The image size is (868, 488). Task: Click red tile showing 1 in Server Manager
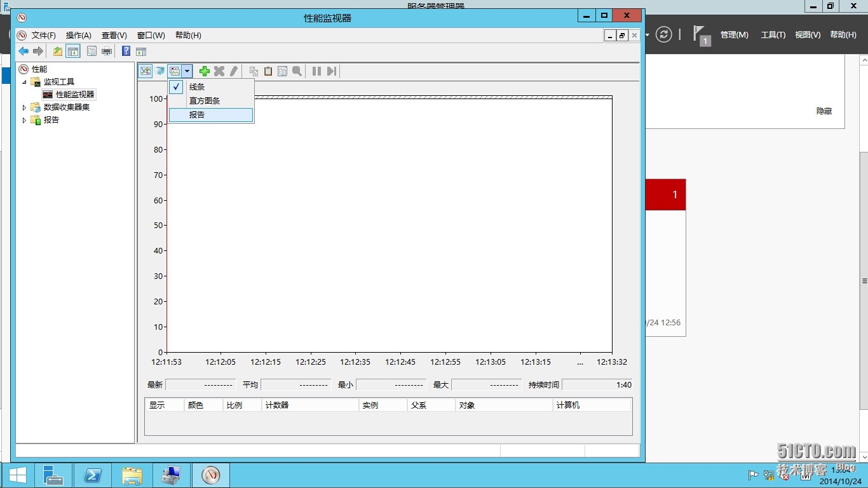point(666,194)
